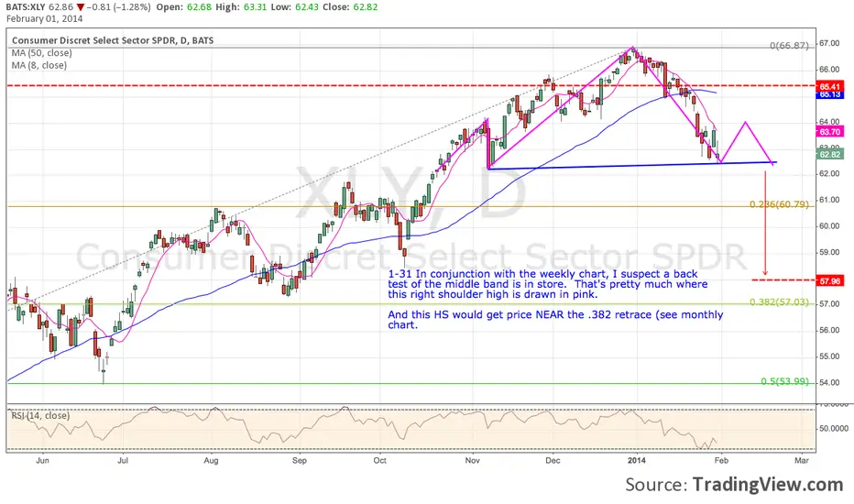854x504 pixels.
Task: Click the 61.00 price axis tick
Action: tap(829, 200)
